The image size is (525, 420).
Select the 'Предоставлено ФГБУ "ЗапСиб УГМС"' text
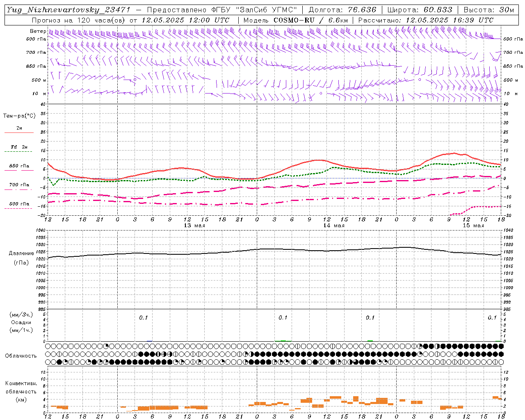222,10
